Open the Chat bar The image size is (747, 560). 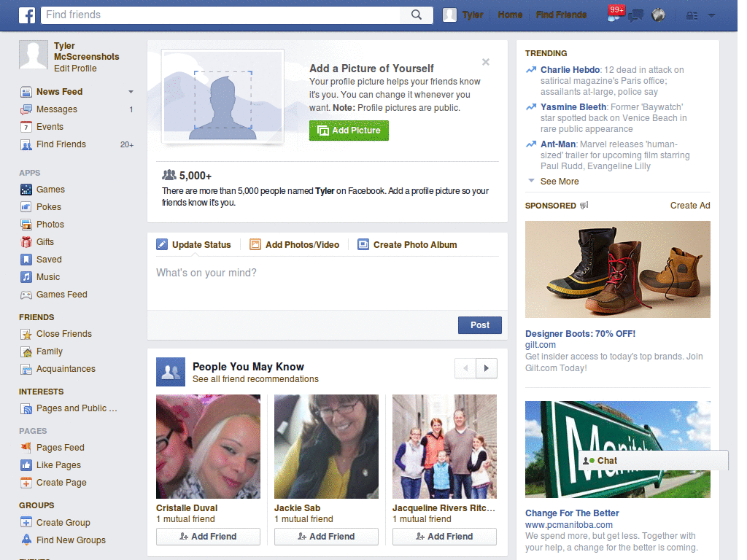653,461
